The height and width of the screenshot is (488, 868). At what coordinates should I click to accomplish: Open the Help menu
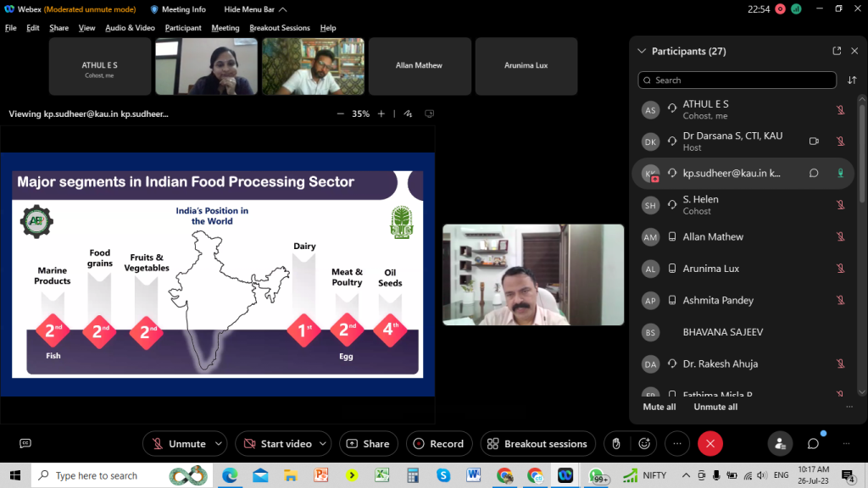point(328,28)
